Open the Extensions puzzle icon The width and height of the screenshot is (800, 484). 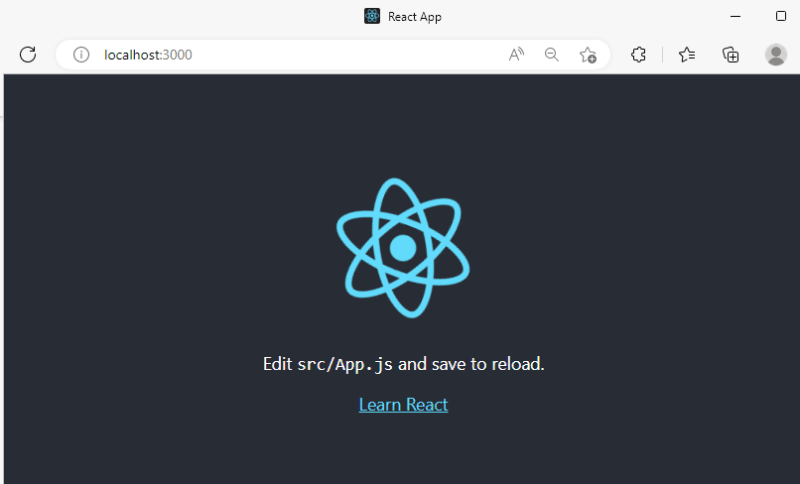click(638, 55)
